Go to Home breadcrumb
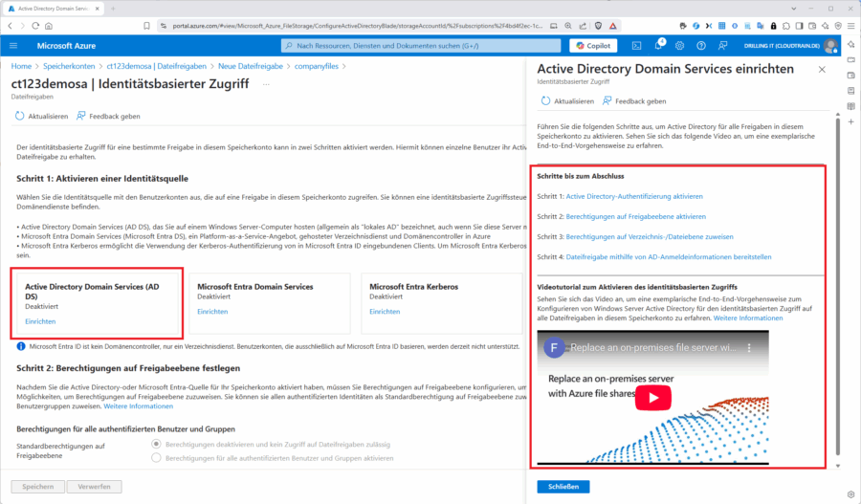 click(21, 66)
